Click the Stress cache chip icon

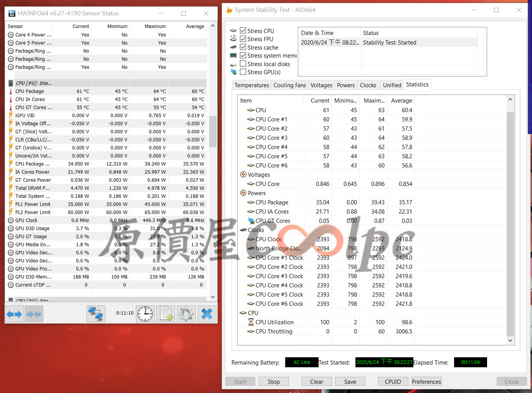(x=233, y=47)
